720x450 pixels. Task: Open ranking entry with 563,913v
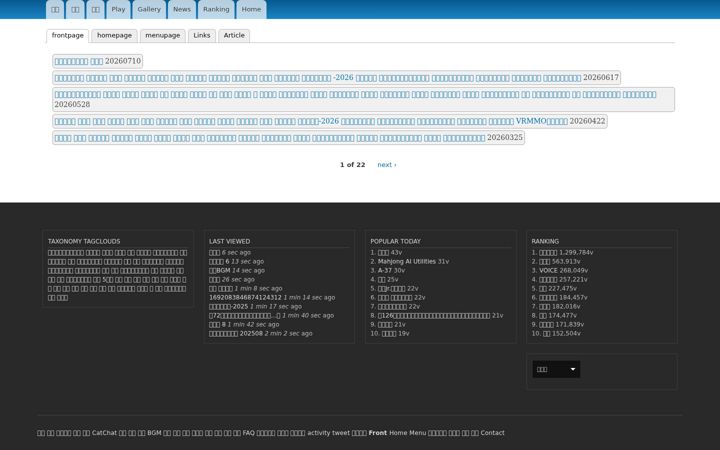[545, 261]
